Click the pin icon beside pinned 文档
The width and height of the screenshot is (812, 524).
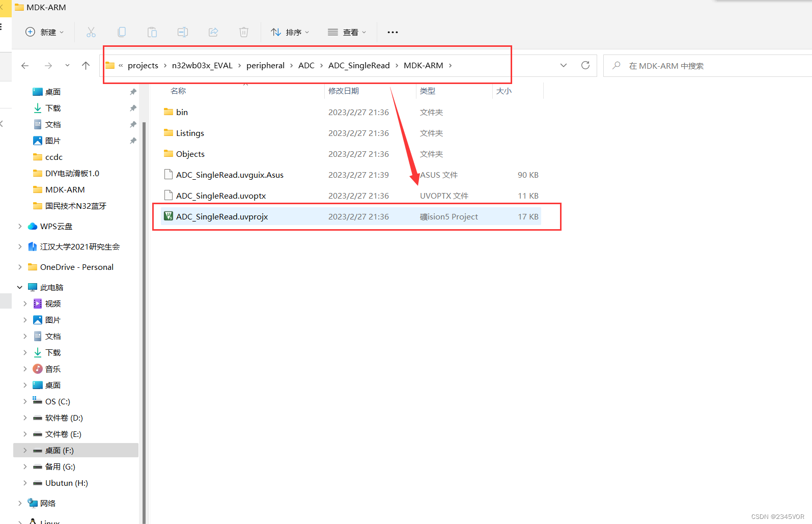(x=133, y=124)
